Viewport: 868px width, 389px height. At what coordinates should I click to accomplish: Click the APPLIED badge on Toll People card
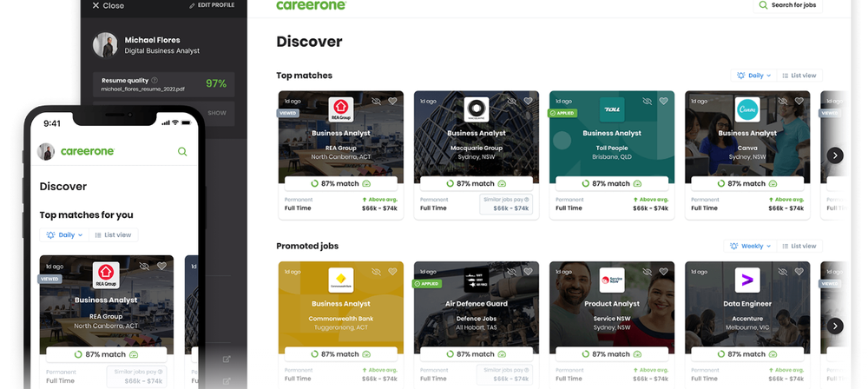(x=562, y=113)
